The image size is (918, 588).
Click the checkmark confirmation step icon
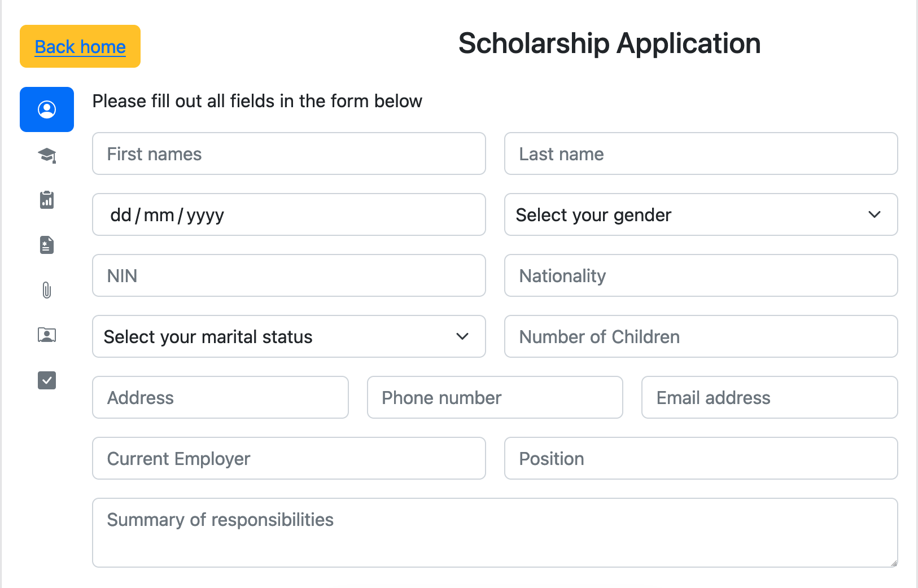[47, 380]
